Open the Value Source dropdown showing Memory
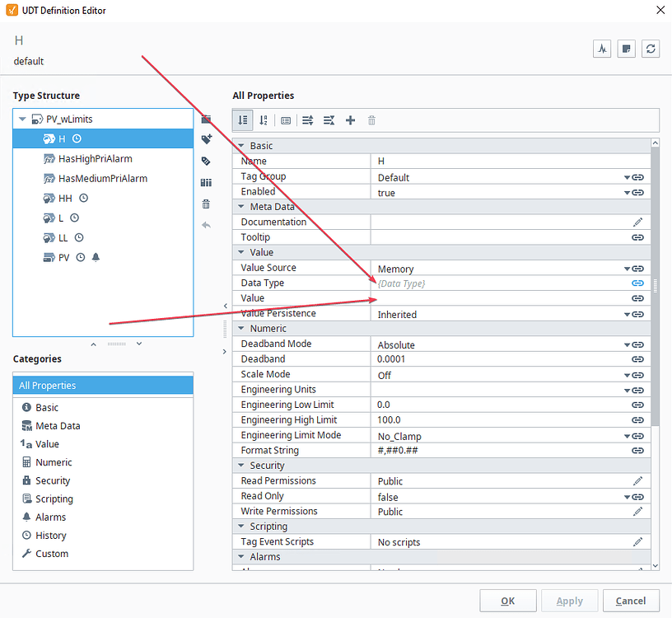This screenshot has height=618, width=672. tap(628, 268)
